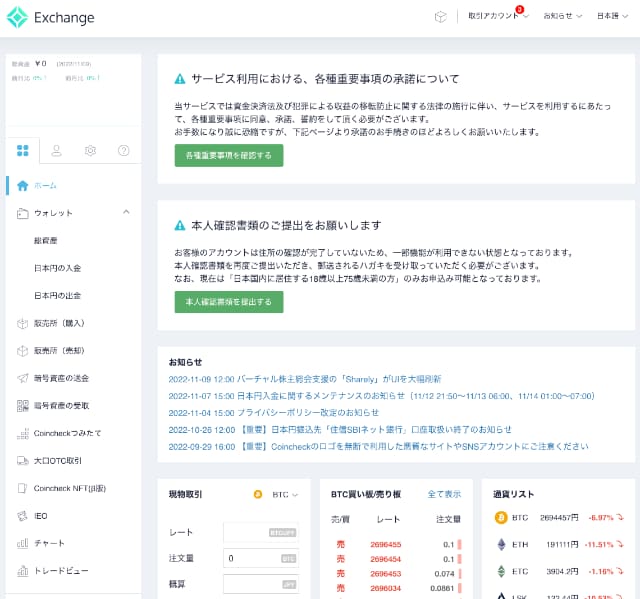Click the QR code 暗号資産の受取 icon
640x599 pixels.
point(22,406)
